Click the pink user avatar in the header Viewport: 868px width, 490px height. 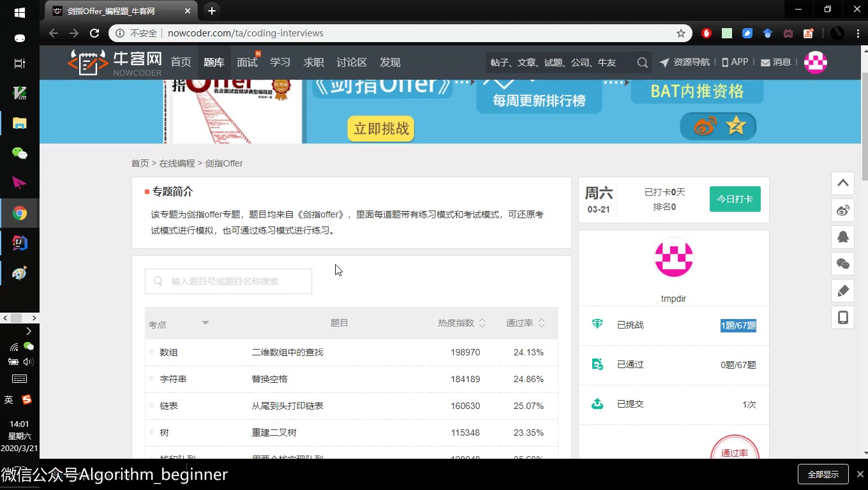816,63
